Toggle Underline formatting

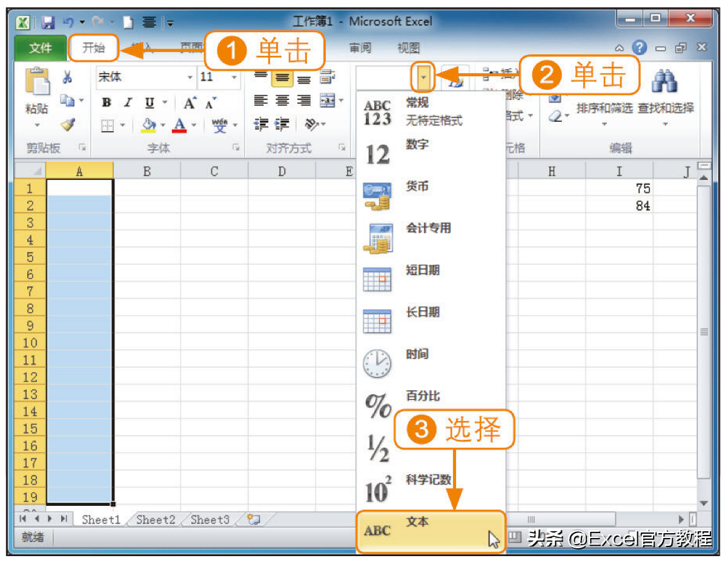[149, 103]
